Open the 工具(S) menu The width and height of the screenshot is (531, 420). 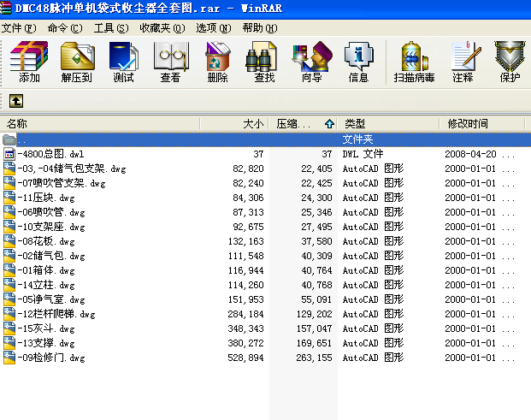111,27
